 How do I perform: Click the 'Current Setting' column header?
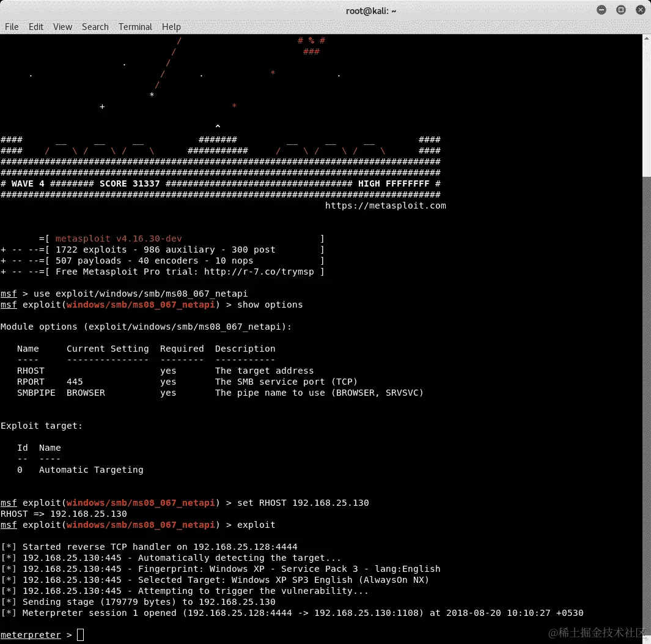pos(108,349)
